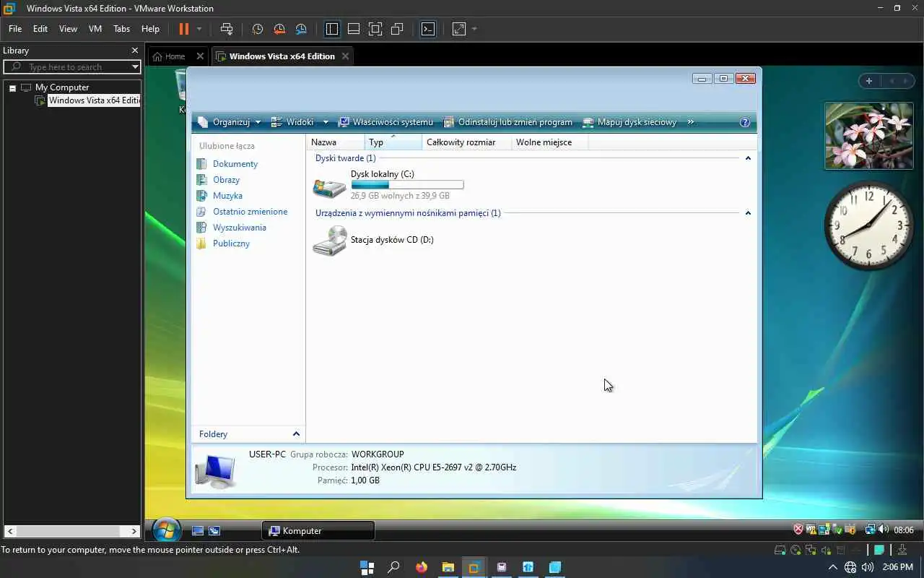Screen dimensions: 924x578
Task: Click the flower slideshow gadget
Action: tap(869, 136)
